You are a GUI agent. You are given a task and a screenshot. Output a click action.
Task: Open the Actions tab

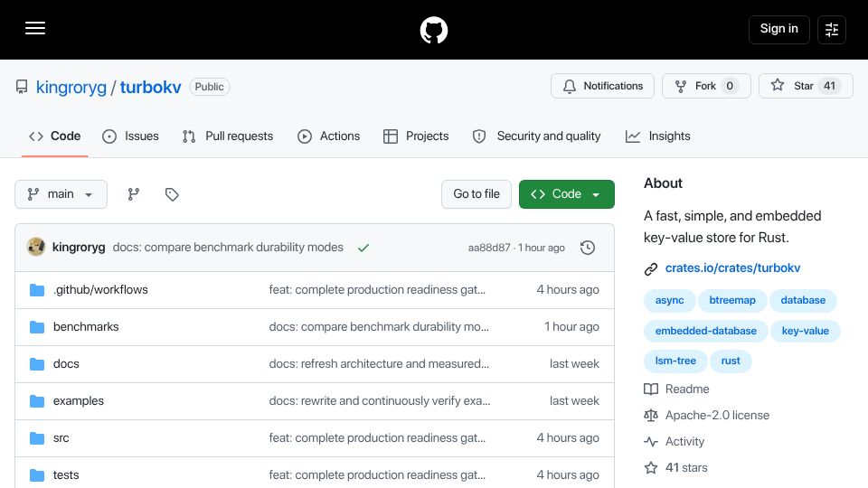click(329, 136)
